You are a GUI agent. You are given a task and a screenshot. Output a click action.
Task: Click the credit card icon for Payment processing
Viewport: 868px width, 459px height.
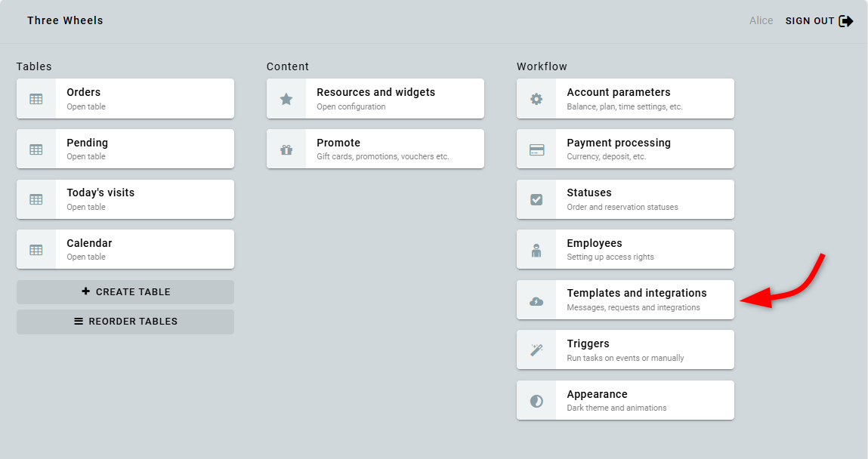click(x=536, y=149)
